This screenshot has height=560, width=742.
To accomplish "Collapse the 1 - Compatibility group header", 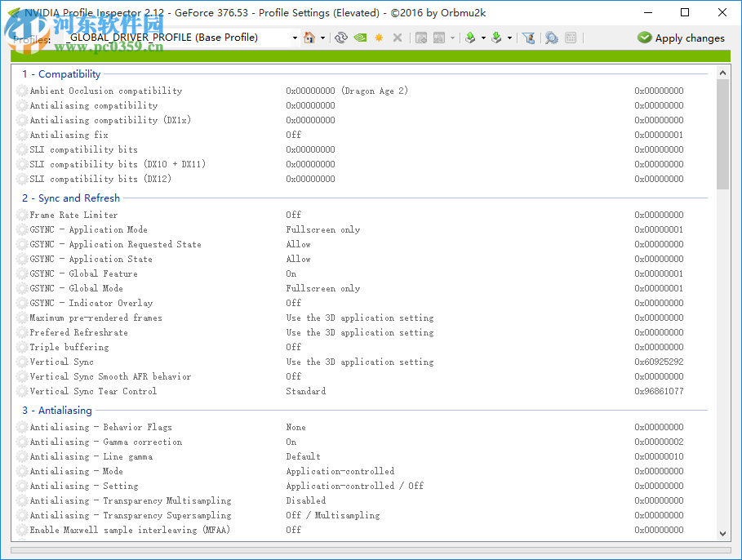I will coord(61,73).
